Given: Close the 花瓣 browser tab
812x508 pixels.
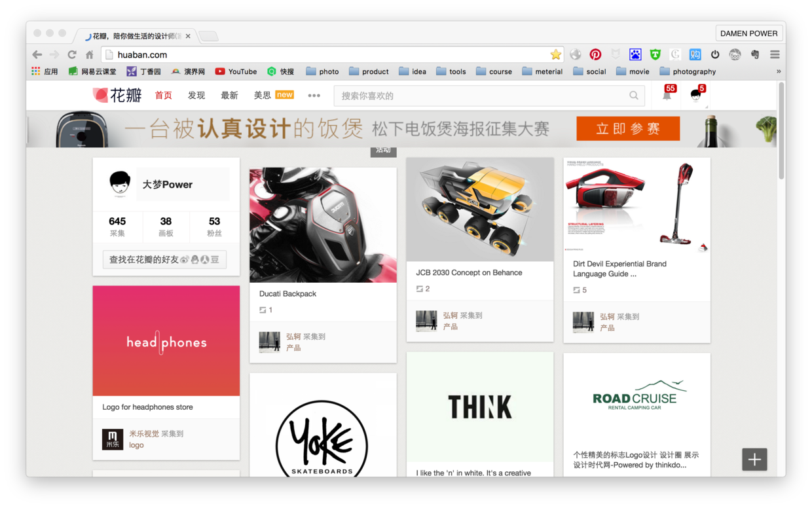Looking at the screenshot, I should tap(188, 36).
